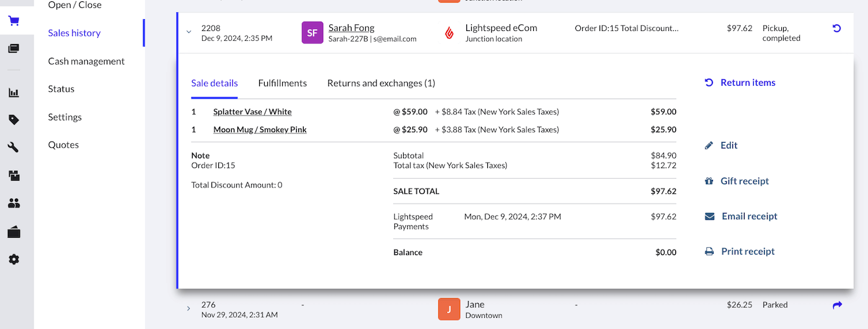The height and width of the screenshot is (329, 868).
Task: Go to Open / Close menu item
Action: click(75, 5)
